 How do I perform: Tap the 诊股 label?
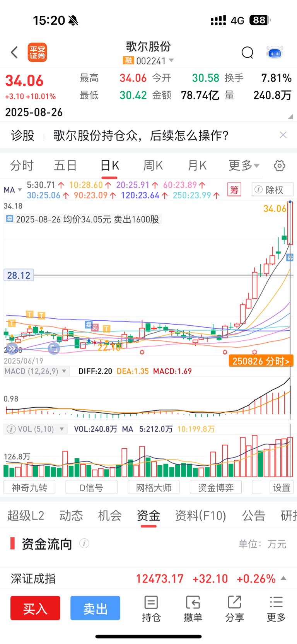(22, 135)
